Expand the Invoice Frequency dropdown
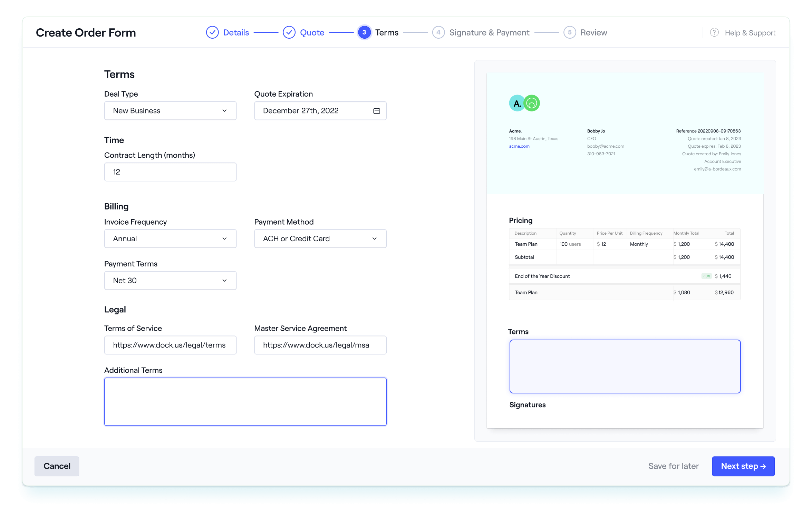 click(170, 238)
